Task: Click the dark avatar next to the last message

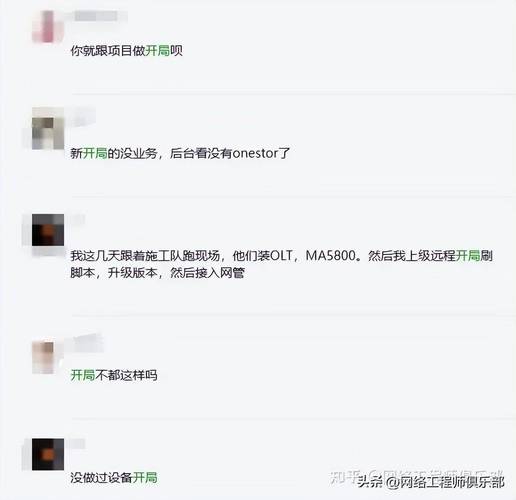Action: [x=48, y=454]
